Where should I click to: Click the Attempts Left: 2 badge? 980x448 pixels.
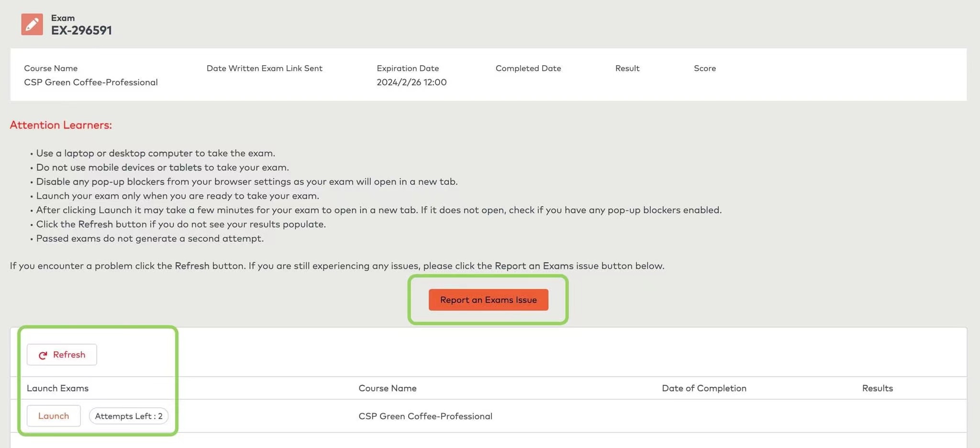(x=128, y=416)
